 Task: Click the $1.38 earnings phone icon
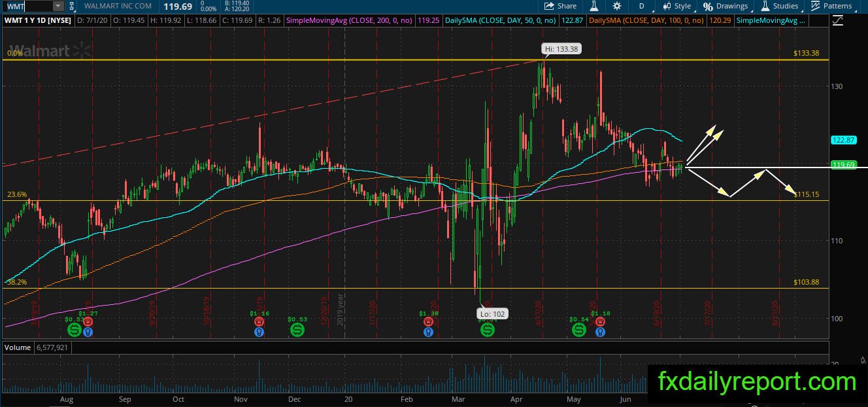pos(428,322)
